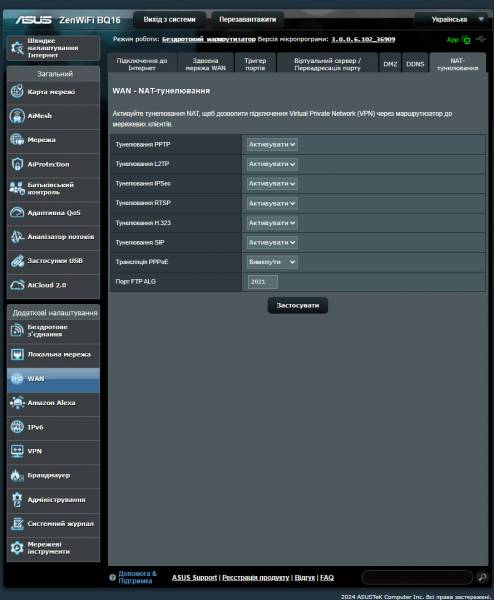The image size is (494, 600).
Task: Open the ASUS Support link
Action: pos(194,577)
